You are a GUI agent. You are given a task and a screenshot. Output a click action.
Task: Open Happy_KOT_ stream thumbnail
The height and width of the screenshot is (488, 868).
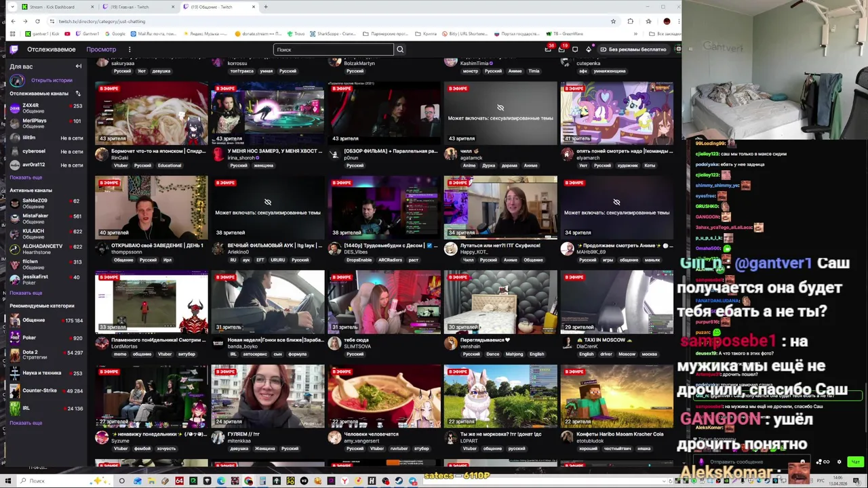coord(500,207)
